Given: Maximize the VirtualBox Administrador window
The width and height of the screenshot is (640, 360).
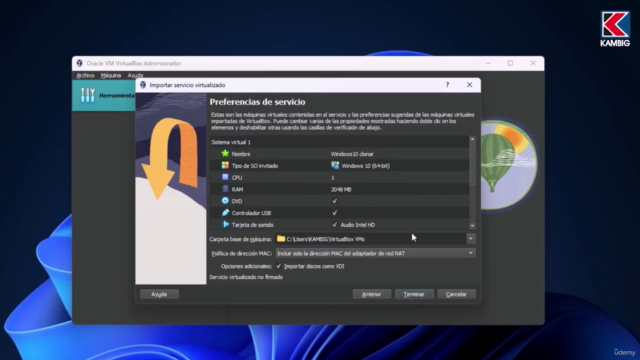Looking at the screenshot, I should point(510,63).
